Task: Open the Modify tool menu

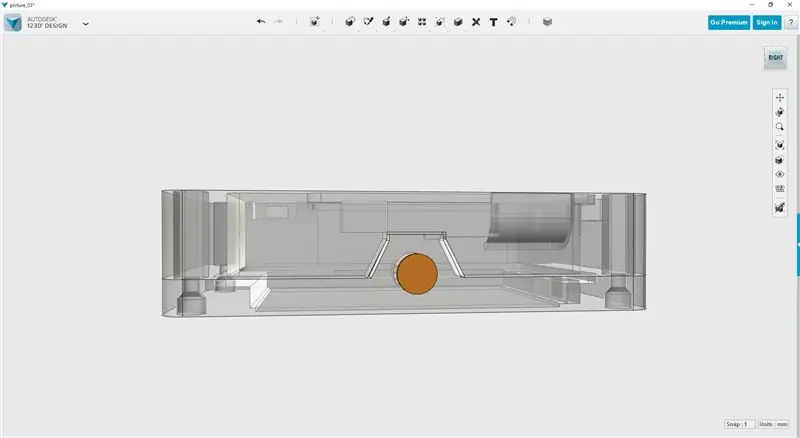Action: point(404,21)
